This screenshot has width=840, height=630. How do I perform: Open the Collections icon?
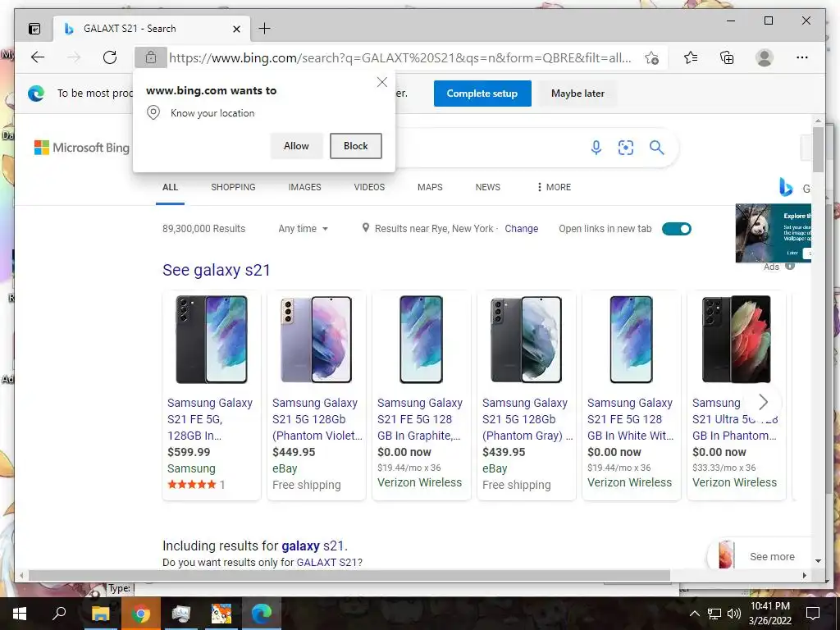[727, 57]
